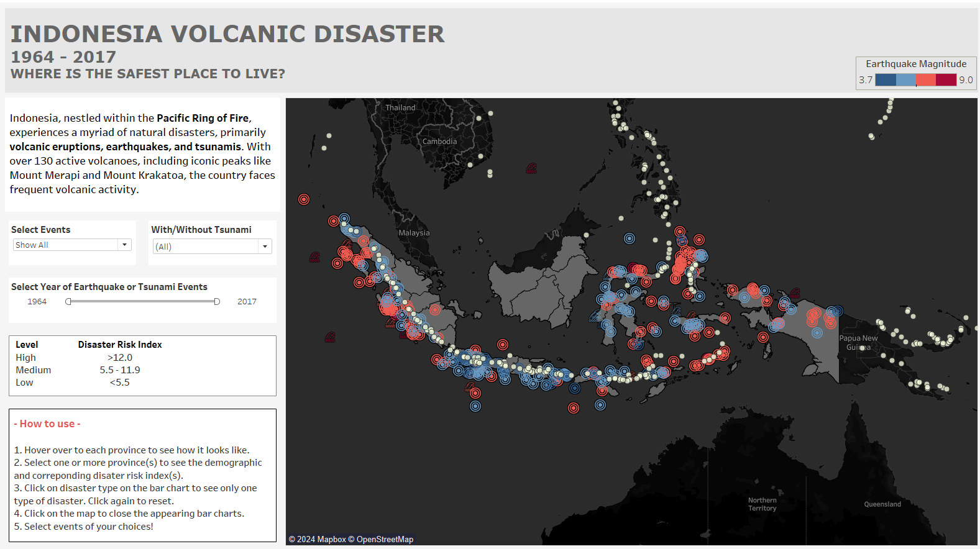The image size is (980, 549).
Task: Click the 'Papua New Guinea' map label
Action: [859, 343]
